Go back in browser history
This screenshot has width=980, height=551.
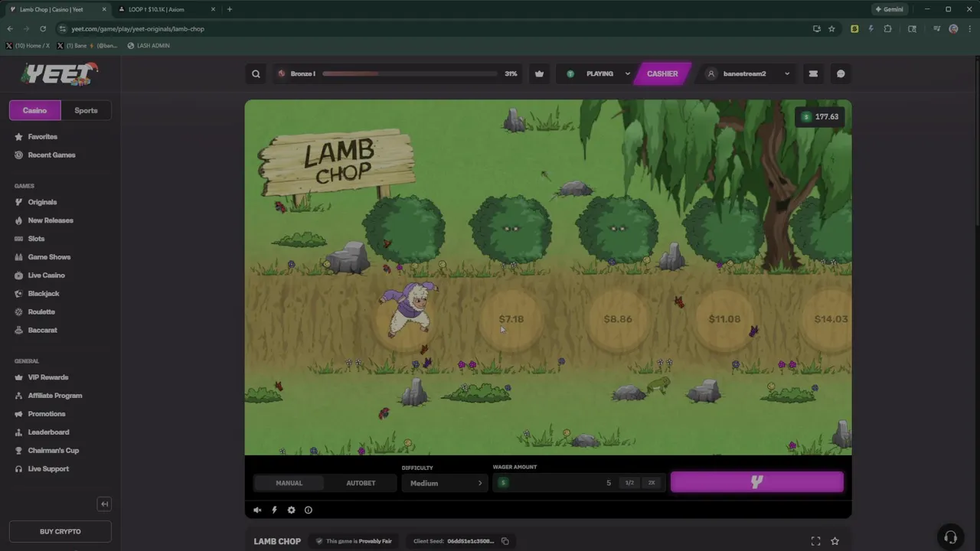10,29
